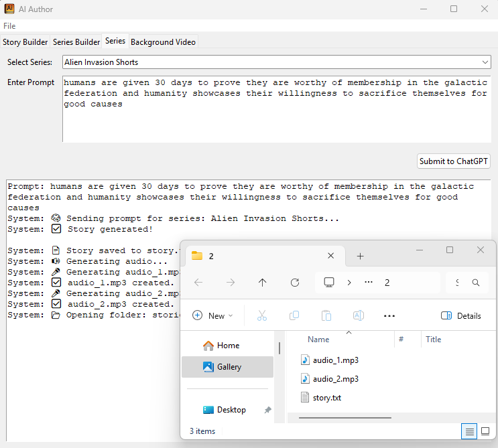Click the Desktop icon in navigation pane

[208, 410]
